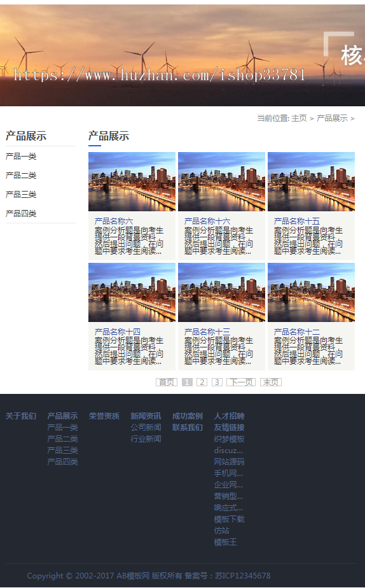The width and height of the screenshot is (365, 588).
Task: Open sidebar category 产品二类
Action: 21,176
